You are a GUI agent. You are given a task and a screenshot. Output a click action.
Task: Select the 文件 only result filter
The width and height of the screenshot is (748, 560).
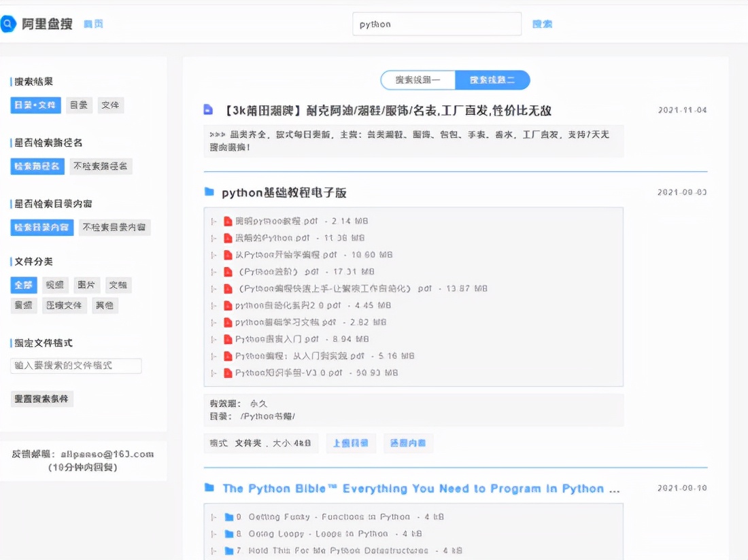[110, 105]
